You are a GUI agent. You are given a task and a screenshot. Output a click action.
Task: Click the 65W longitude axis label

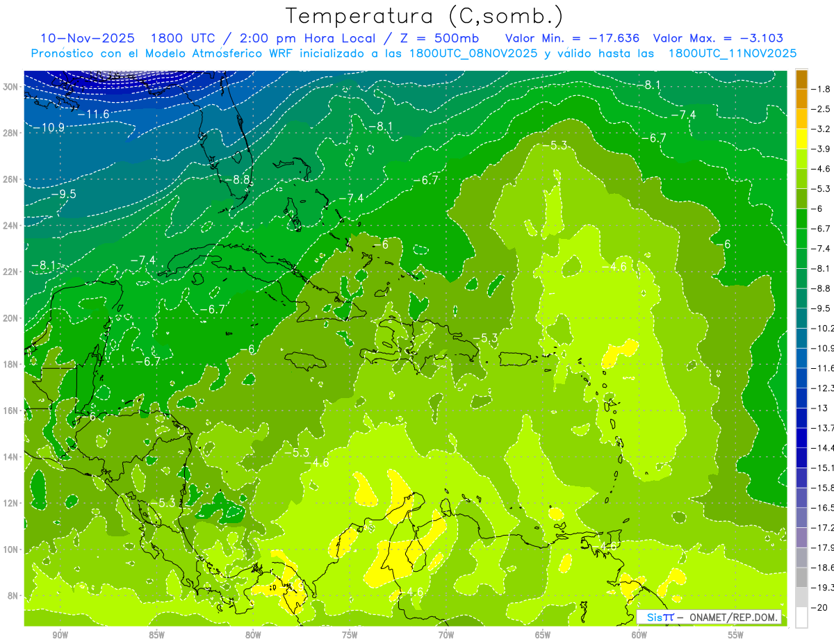point(543,634)
